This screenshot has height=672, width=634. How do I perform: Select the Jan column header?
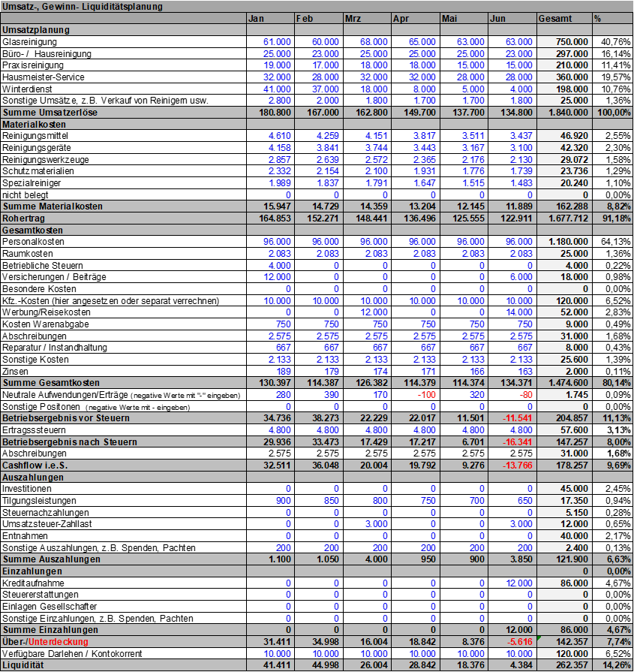[x=269, y=18]
